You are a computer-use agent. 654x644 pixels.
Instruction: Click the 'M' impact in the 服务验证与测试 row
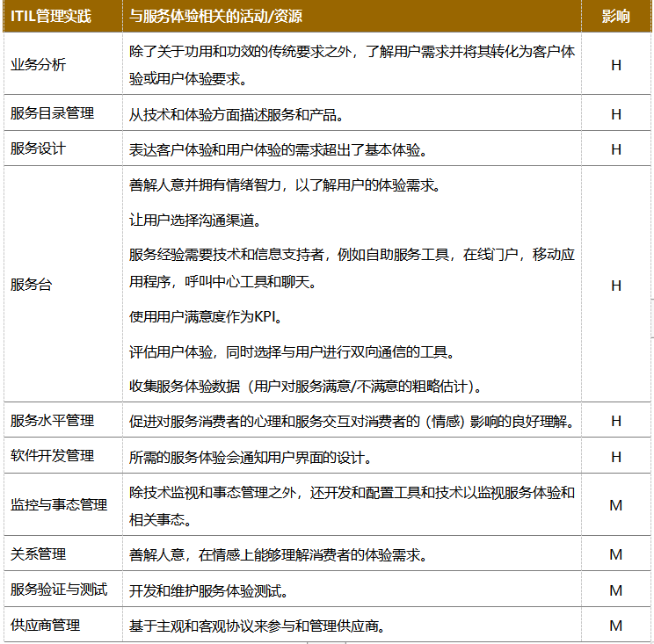616,590
